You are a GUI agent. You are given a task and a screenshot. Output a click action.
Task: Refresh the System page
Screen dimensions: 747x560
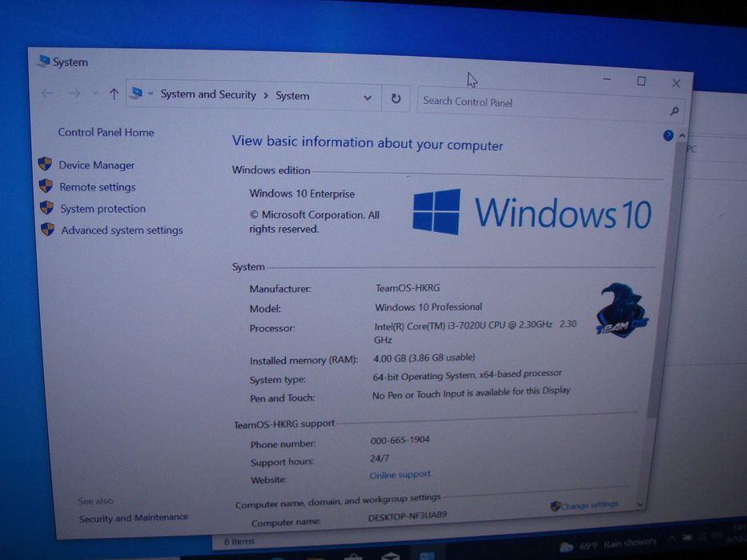point(396,98)
